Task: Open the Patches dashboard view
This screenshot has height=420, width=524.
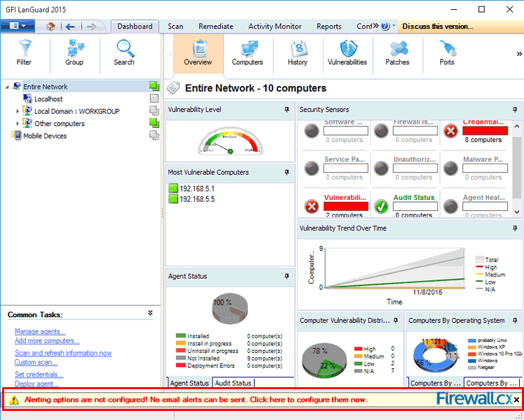Action: pos(398,52)
